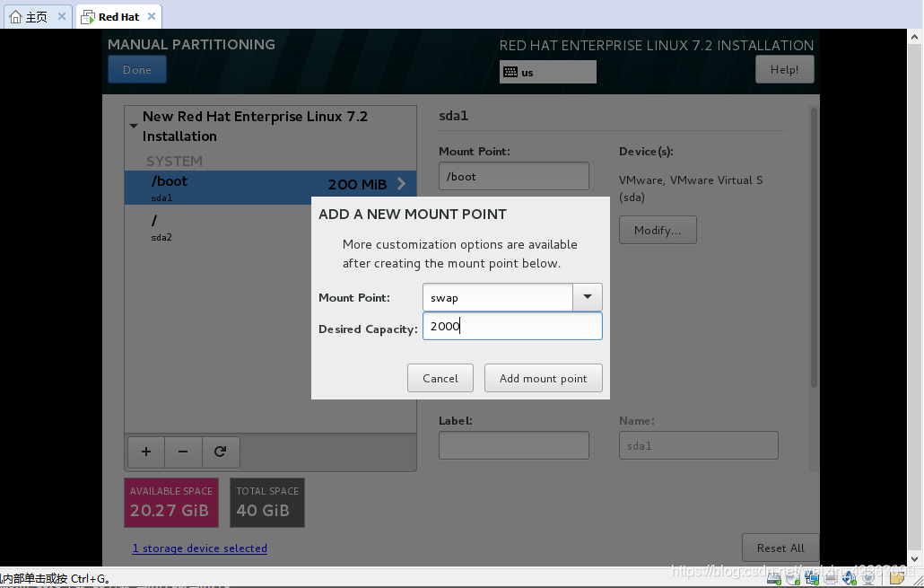The width and height of the screenshot is (924, 588).
Task: Click the CD/DVD drive status icon
Action: point(793,578)
